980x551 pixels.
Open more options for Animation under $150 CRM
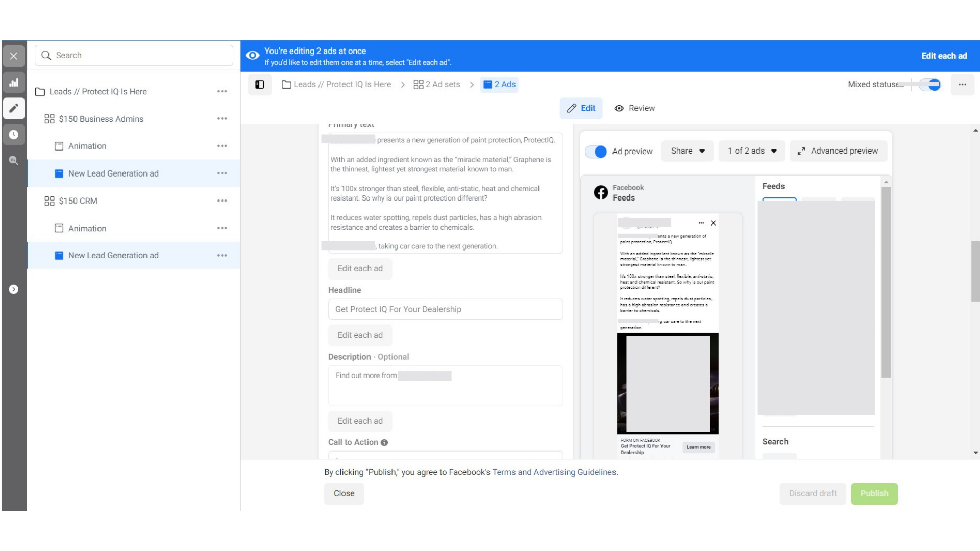pyautogui.click(x=222, y=228)
